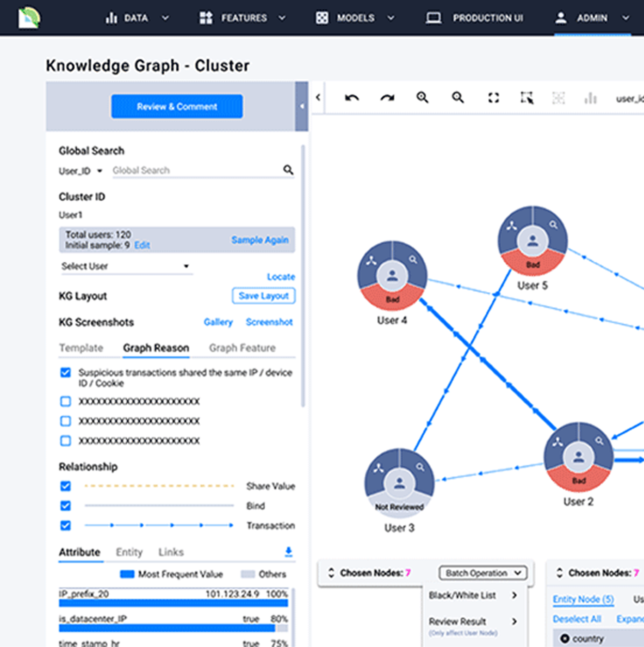Click User 2 node search icon
Viewport: 644px width, 647px height.
coord(599,441)
